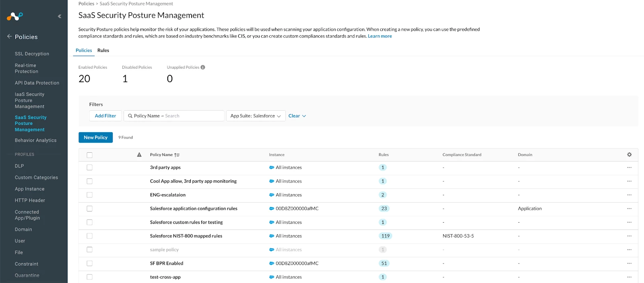Viewport: 644px width, 283px height.
Task: Open more actions for Salesforce NIST-800 row
Action: coord(630,236)
